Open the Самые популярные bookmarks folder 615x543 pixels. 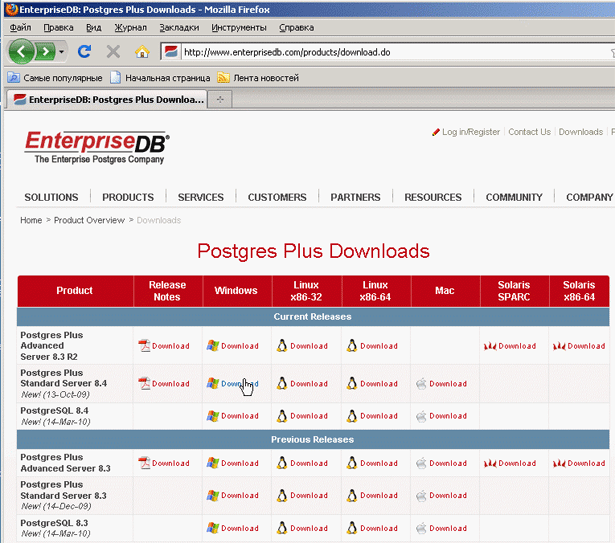tap(55, 78)
